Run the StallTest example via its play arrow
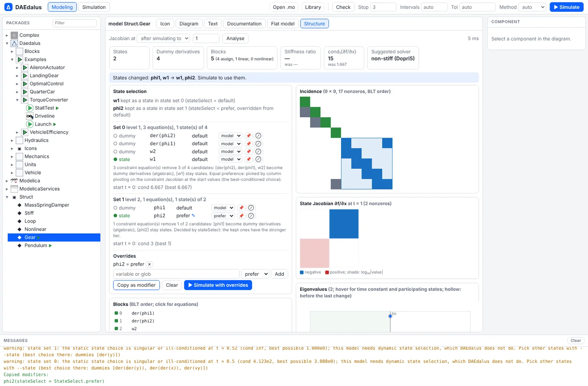Viewport: 588px width, 386px height. 58,108
